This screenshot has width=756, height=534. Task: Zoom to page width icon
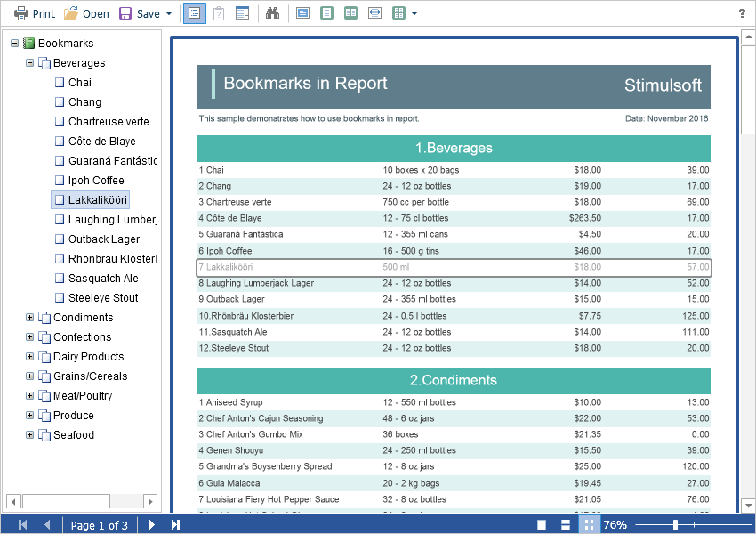pyautogui.click(x=374, y=13)
